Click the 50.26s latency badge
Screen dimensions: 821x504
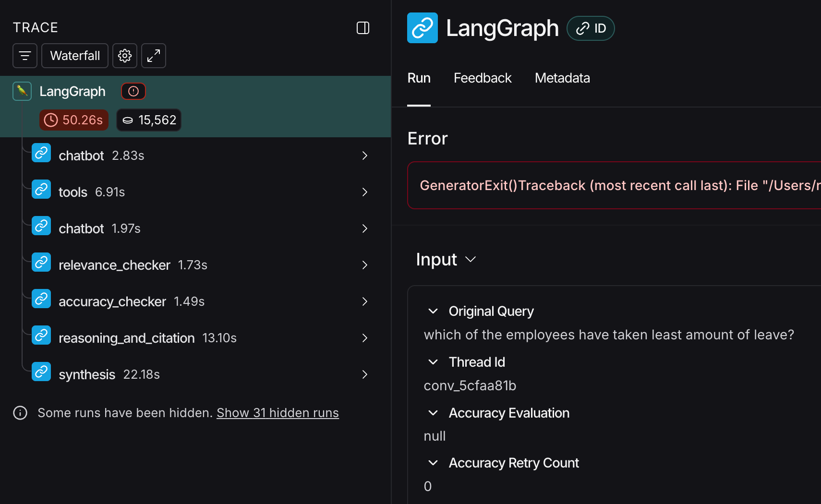[x=74, y=120]
